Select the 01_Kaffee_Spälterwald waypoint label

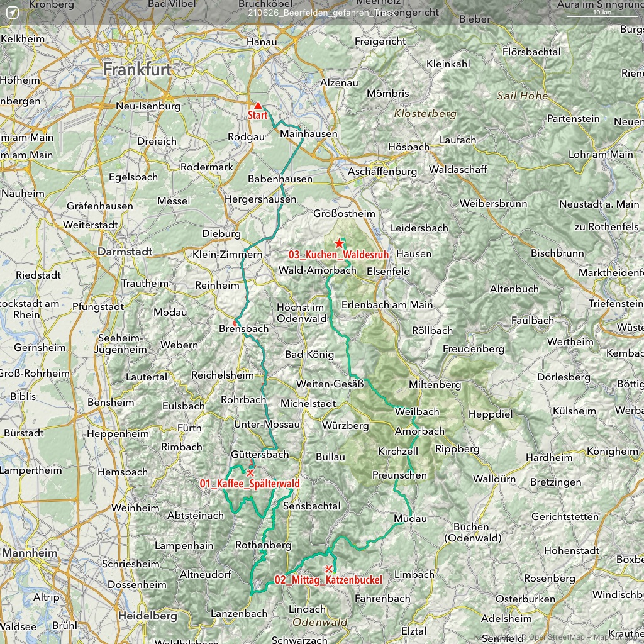pyautogui.click(x=250, y=484)
